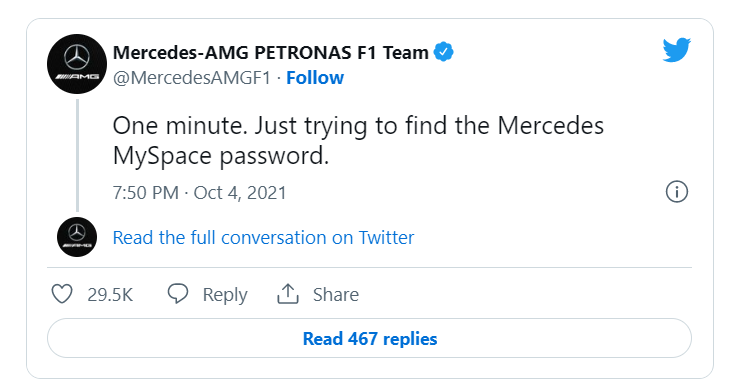Click the Share text label
This screenshot has height=390, width=739.
(336, 295)
